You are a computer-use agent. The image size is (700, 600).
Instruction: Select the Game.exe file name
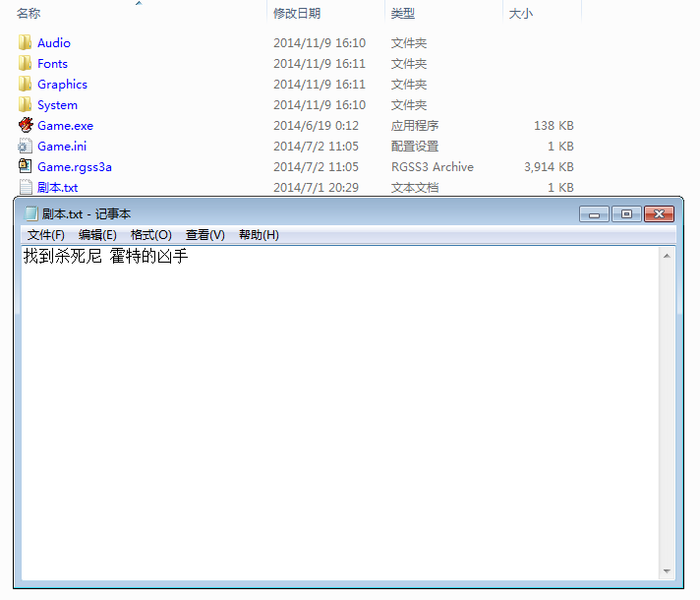(65, 126)
